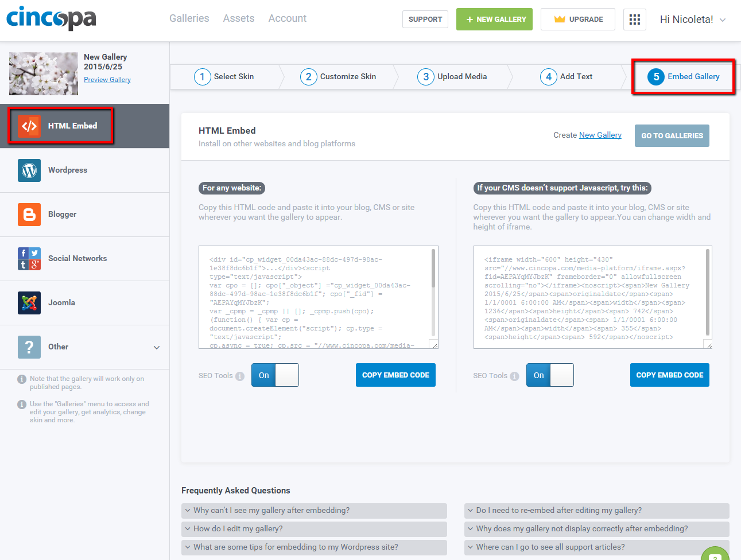Click the Cincopa logo

(51, 18)
